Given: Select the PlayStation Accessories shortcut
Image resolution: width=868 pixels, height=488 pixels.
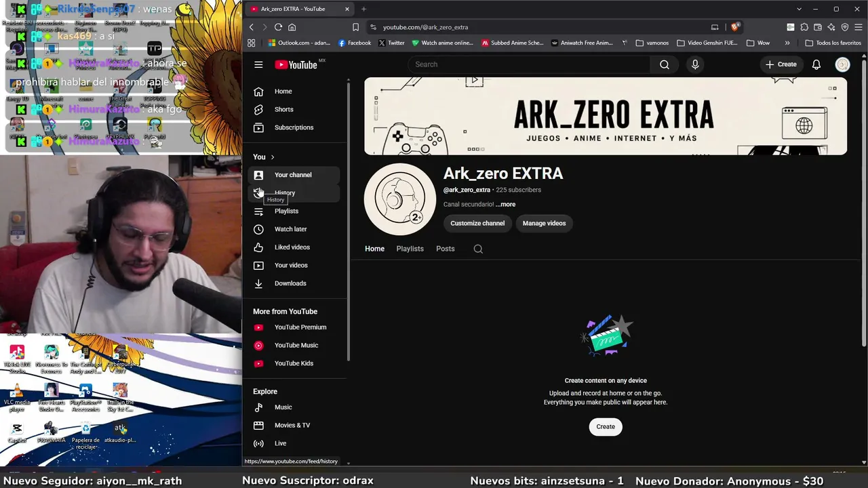Looking at the screenshot, I should pyautogui.click(x=85, y=398).
